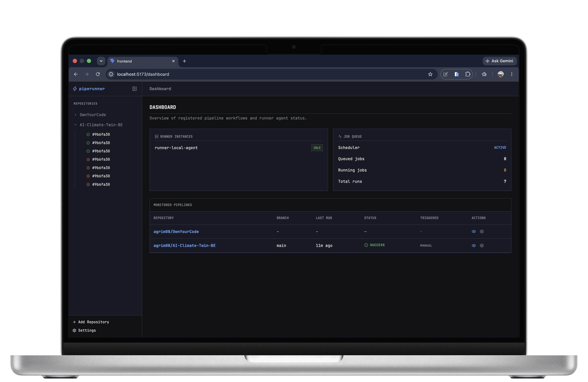Viewport: 588px width, 382px height.
Task: Expand the OwnYourCode repository tree
Action: pyautogui.click(x=75, y=115)
